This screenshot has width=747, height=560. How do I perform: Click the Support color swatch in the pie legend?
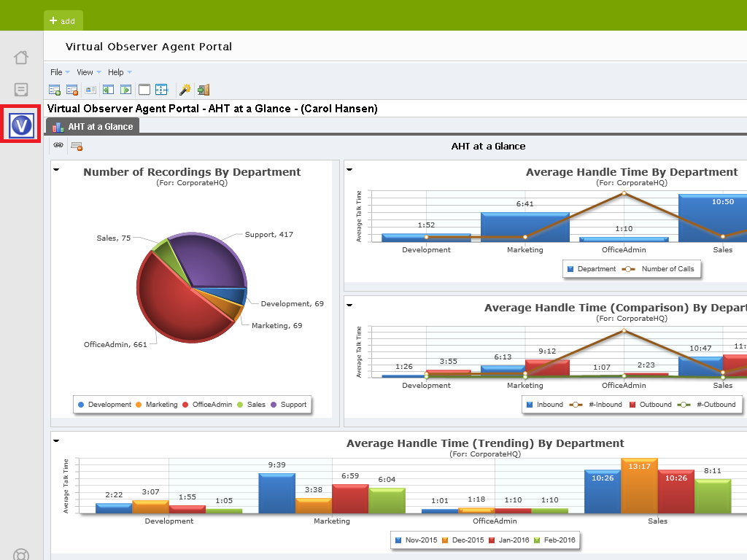272,404
